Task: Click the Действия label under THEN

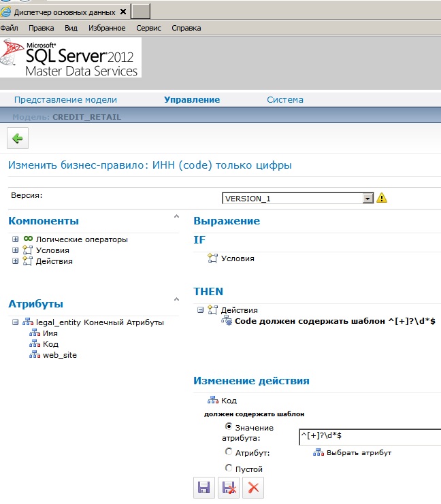Action: (x=239, y=310)
